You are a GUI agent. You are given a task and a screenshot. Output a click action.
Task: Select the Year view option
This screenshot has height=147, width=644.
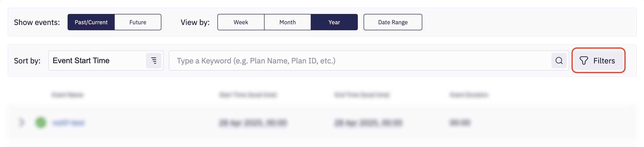pyautogui.click(x=334, y=22)
